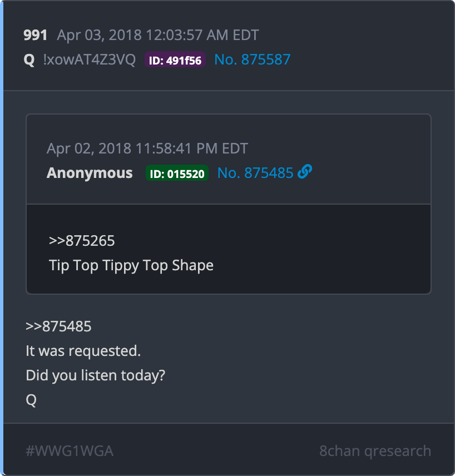455x476 pixels.
Task: Click the purple ID: 491f56 badge
Action: [175, 60]
